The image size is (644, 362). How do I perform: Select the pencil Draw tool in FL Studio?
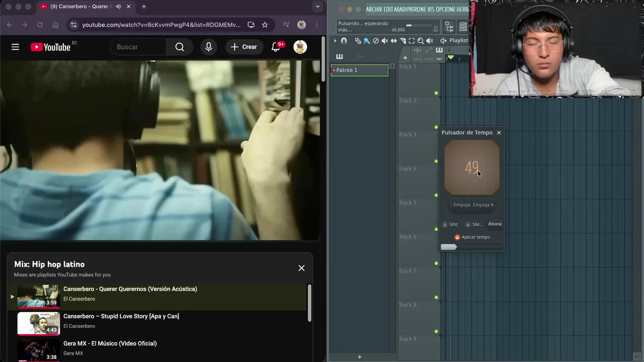(358, 41)
